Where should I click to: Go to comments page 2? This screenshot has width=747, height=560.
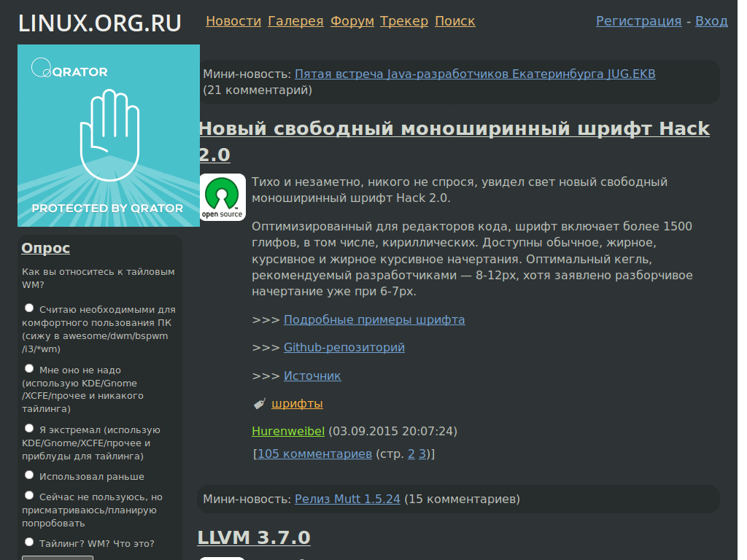[x=411, y=454]
